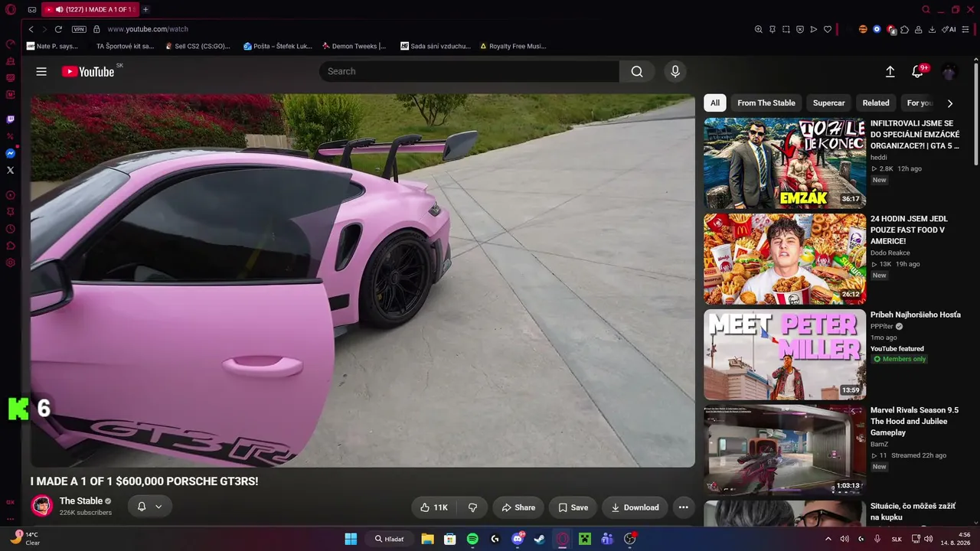The width and height of the screenshot is (980, 551).
Task: Open YouTube notifications bell
Action: [x=917, y=71]
